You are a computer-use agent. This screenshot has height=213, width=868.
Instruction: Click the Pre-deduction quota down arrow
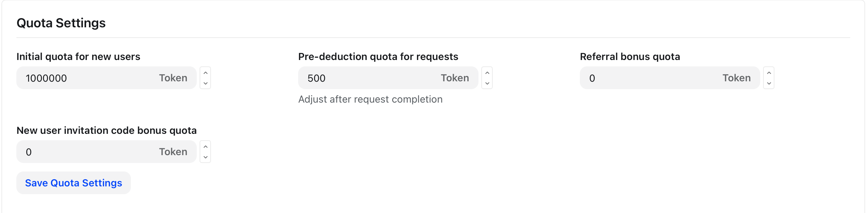click(x=487, y=83)
